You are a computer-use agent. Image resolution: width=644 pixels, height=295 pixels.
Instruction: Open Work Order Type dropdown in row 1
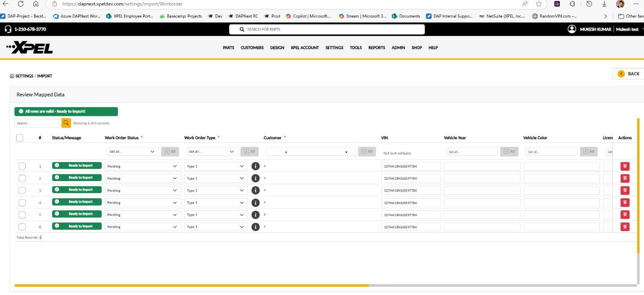216,166
